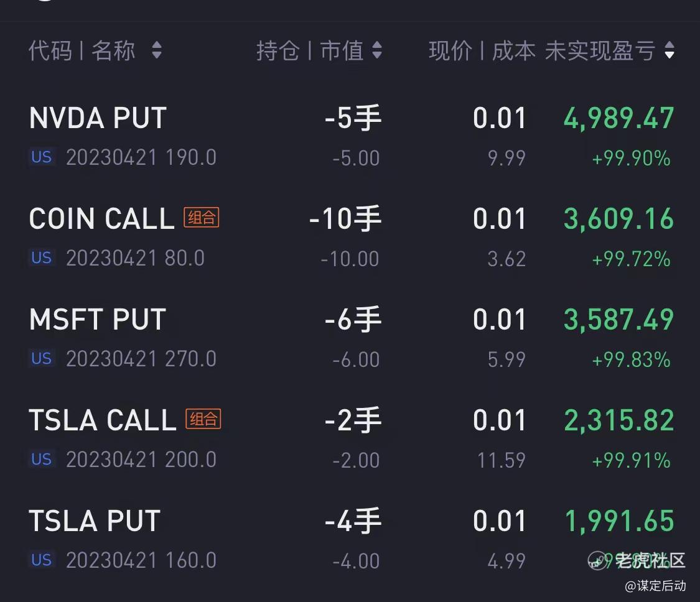Viewport: 700px width, 602px height.
Task: Tap the US badge under MSFT PUT
Action: tap(42, 358)
